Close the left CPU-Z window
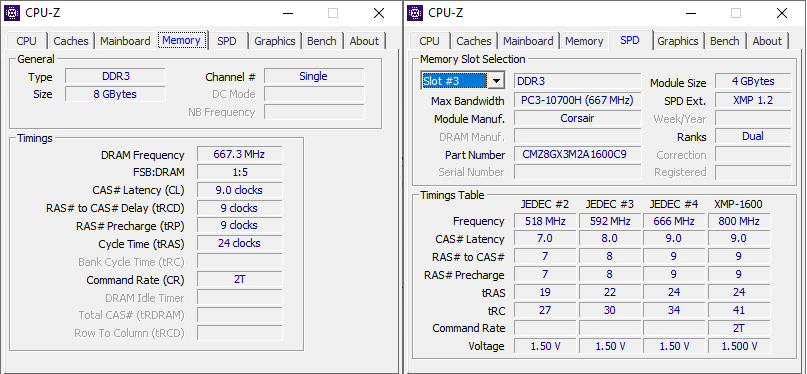This screenshot has width=807, height=374. click(x=379, y=13)
